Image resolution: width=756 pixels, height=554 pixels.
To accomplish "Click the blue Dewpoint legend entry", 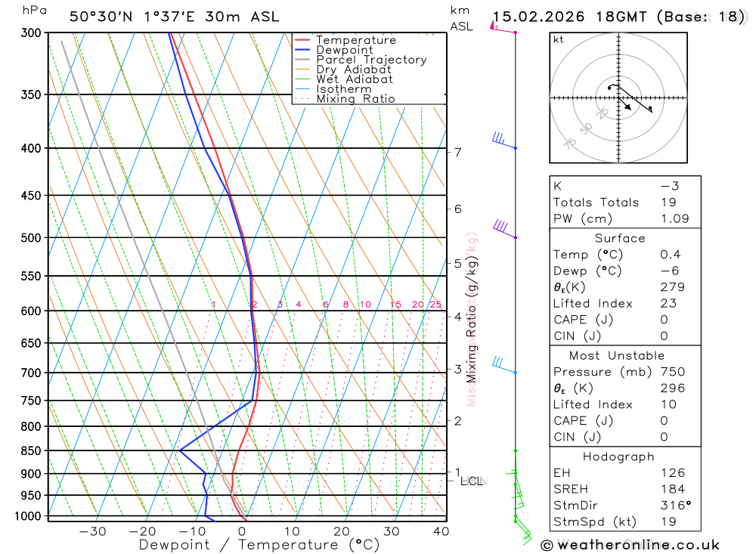I will pos(333,50).
